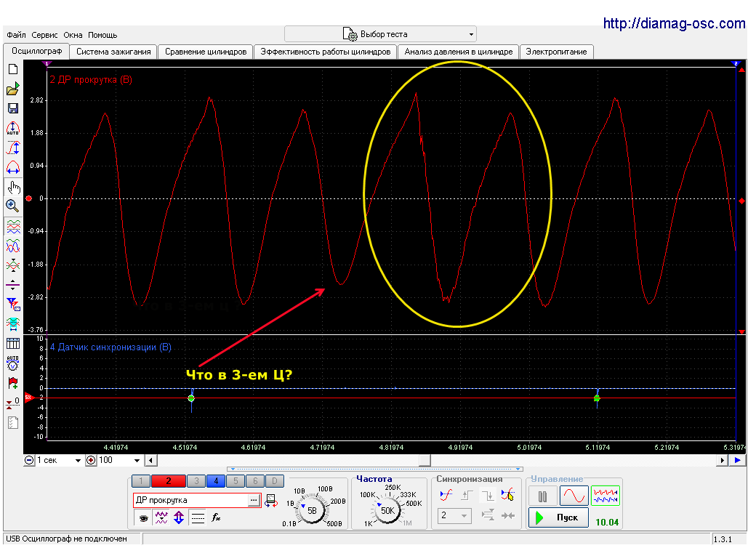
Task: Open the Файл menu
Action: click(x=16, y=35)
